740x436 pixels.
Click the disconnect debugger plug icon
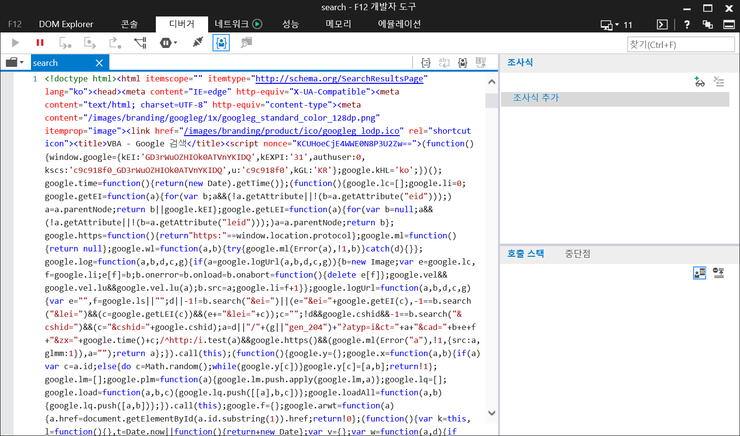198,43
